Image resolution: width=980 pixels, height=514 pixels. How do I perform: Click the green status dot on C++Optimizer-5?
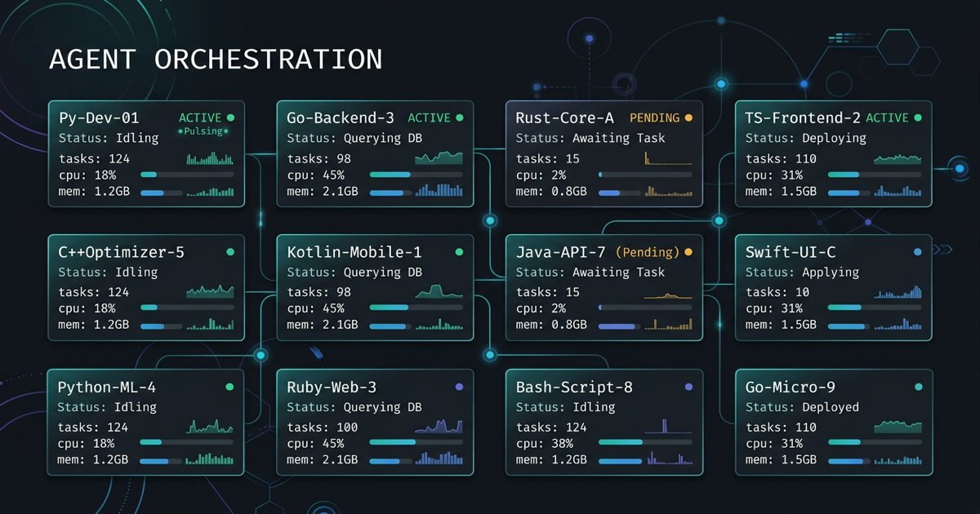click(x=230, y=252)
